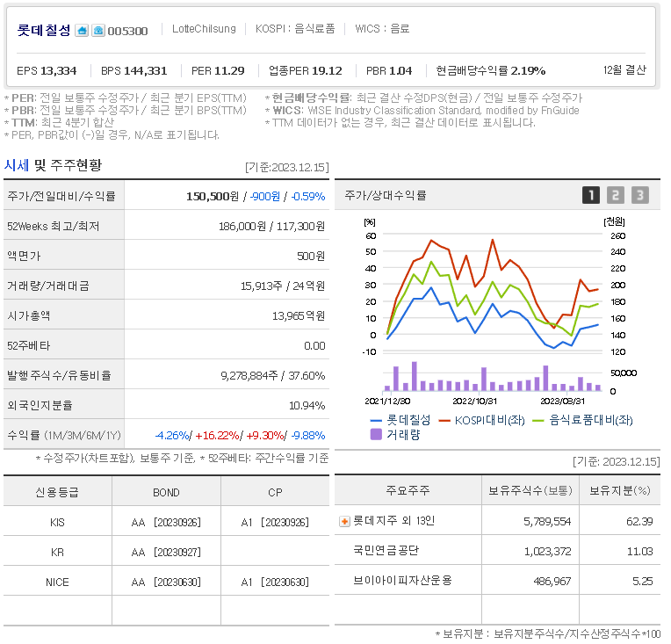The image size is (671, 644).
Task: Click the LotteChilsung English name
Action: (x=204, y=29)
